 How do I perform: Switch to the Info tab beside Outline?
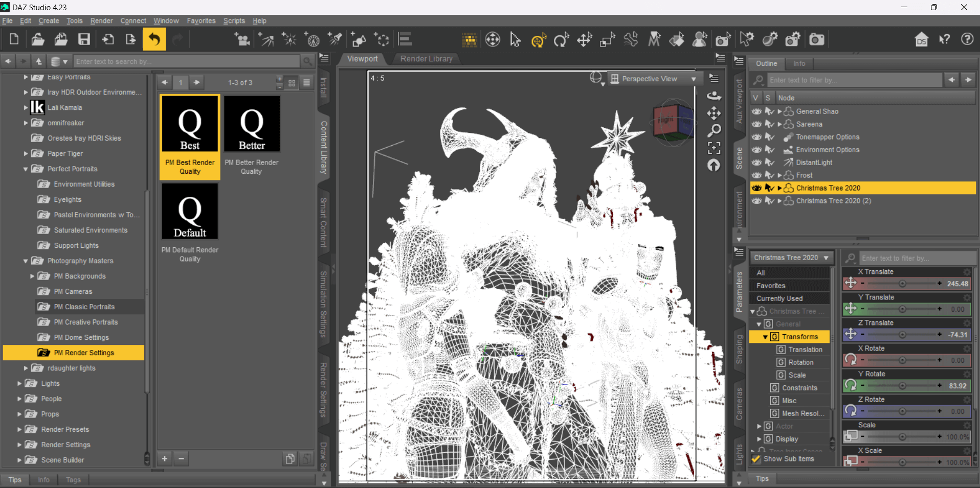coord(799,64)
